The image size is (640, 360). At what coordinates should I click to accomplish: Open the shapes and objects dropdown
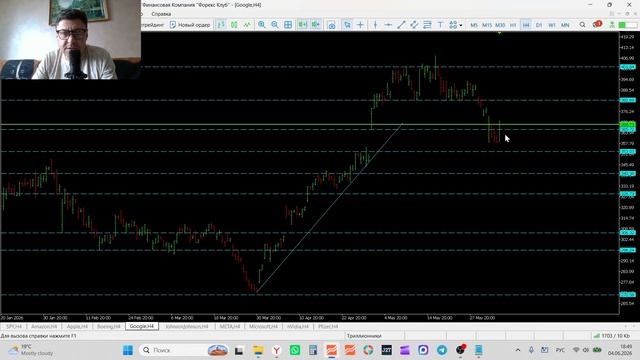click(x=456, y=25)
